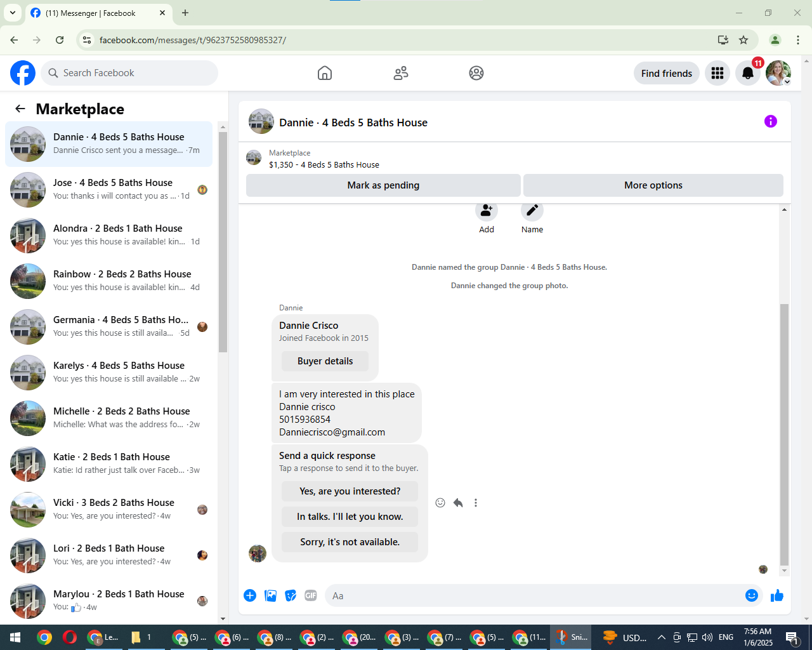Viewport: 812px width, 650px height.
Task: Open Chrome three-dot menu
Action: 798,40
